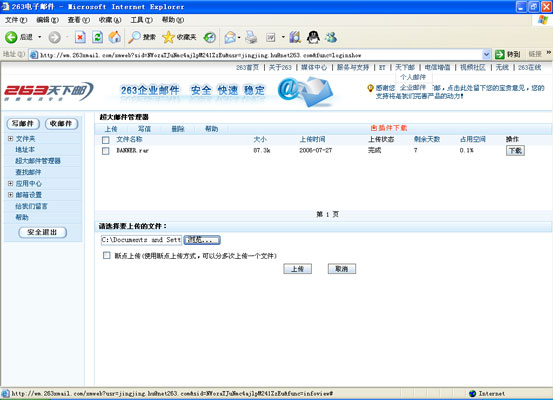Viewport: 554px width, 400px height.
Task: Click 删除 in the file manager toolbar
Action: (178, 129)
